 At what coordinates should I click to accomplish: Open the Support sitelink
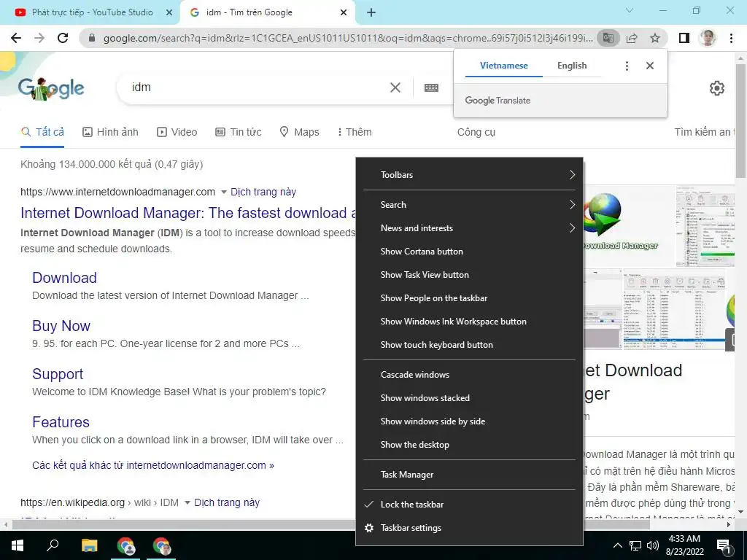coord(58,374)
